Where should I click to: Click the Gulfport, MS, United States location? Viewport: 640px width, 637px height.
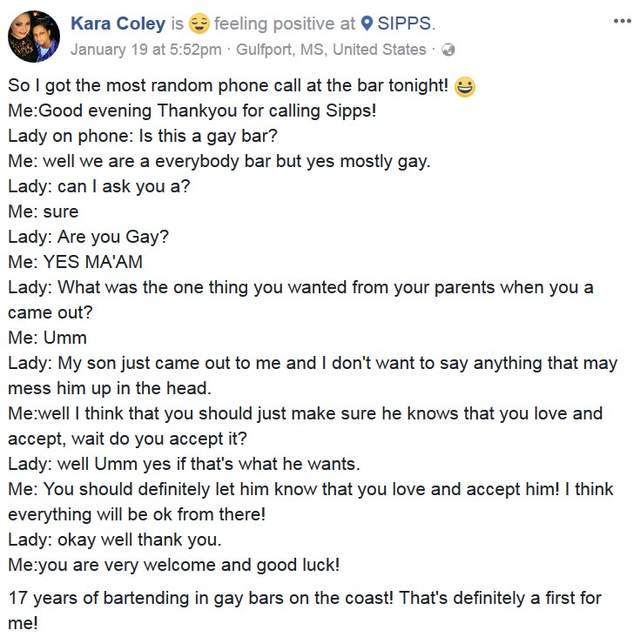(330, 49)
